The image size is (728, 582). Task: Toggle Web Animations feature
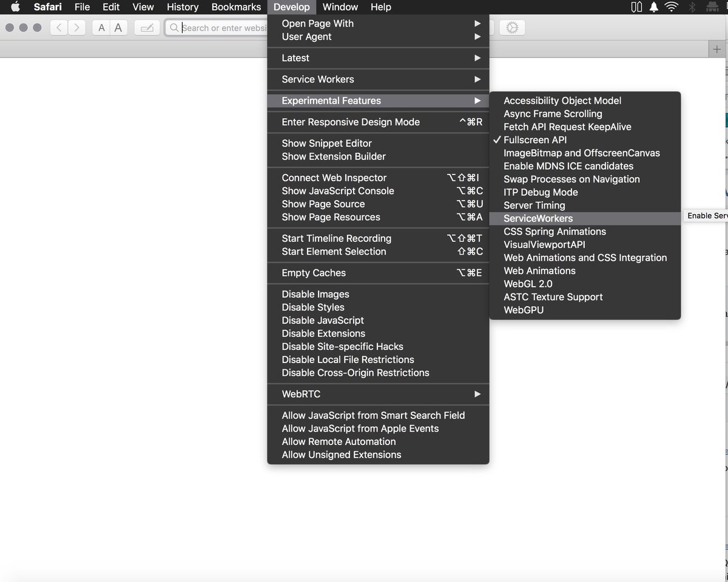585,271
